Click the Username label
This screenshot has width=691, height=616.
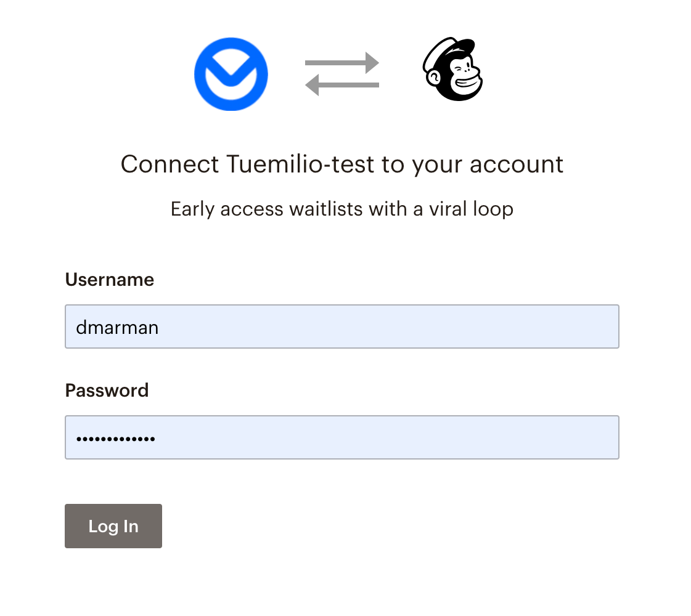click(110, 280)
